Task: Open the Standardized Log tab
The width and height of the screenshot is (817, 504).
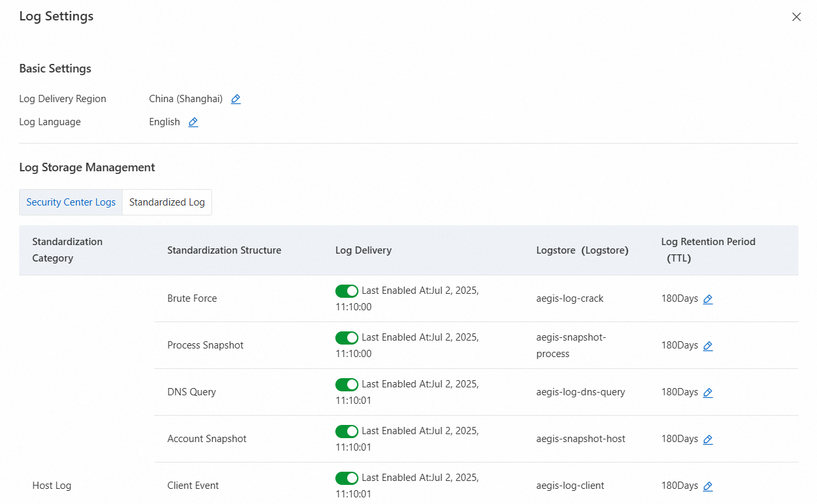Action: (167, 202)
